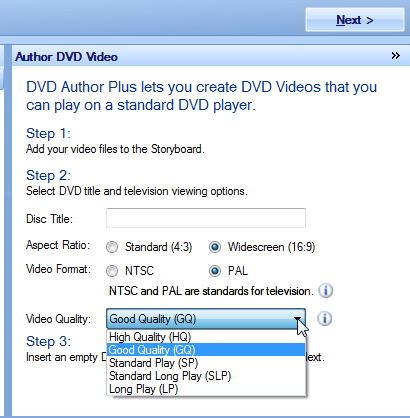Pick High Quality (HQ) from list
The image size is (410, 418).
click(x=206, y=337)
